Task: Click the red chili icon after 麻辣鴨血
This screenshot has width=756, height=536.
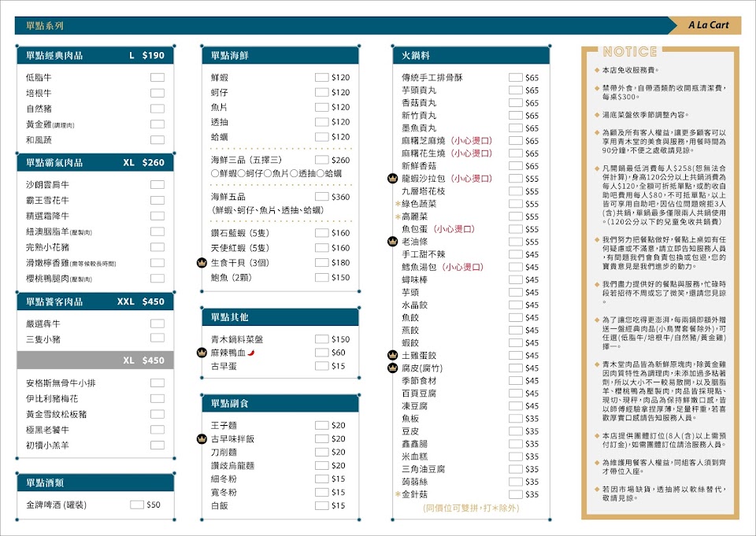Action: 250,353
